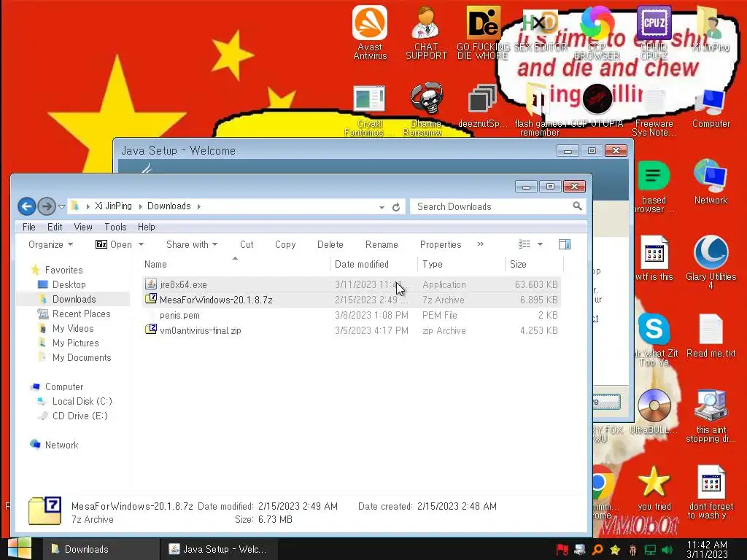Open the view options dropdown arrow

541,244
